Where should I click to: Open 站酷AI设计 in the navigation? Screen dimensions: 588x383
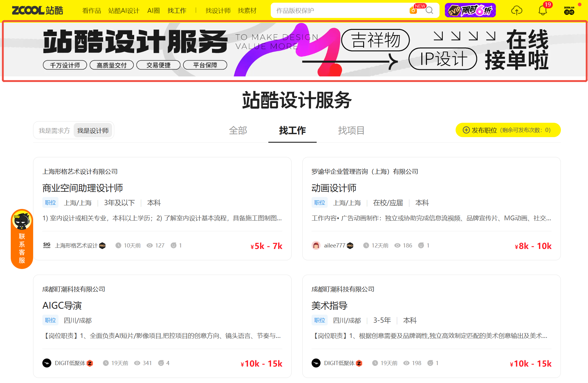(124, 11)
